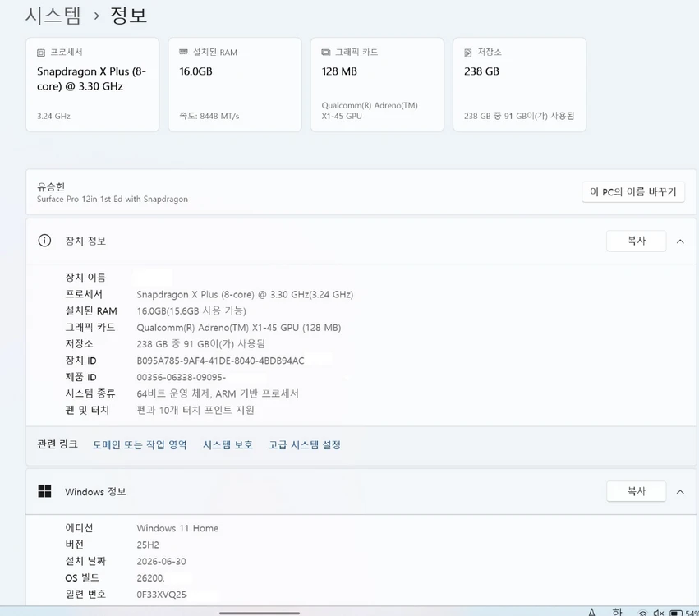The height and width of the screenshot is (616, 699).
Task: Open the 설치된 RAM 16.0GB card
Action: [234, 85]
